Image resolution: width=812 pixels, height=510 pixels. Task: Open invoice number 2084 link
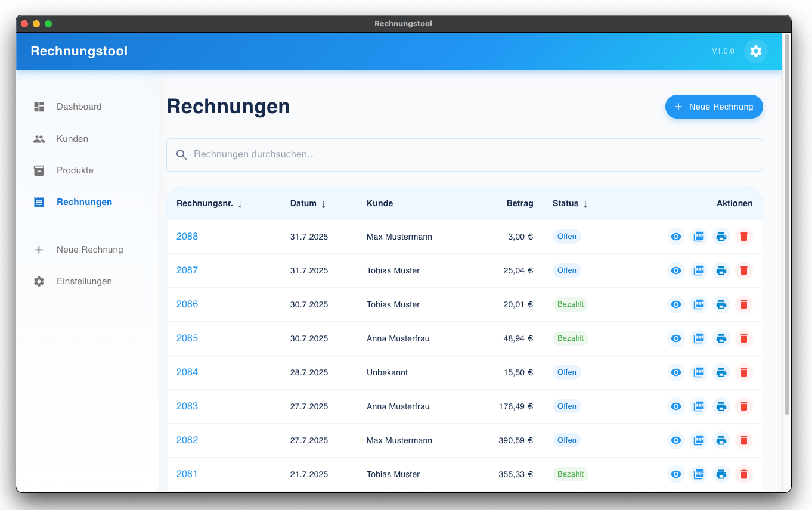(187, 372)
